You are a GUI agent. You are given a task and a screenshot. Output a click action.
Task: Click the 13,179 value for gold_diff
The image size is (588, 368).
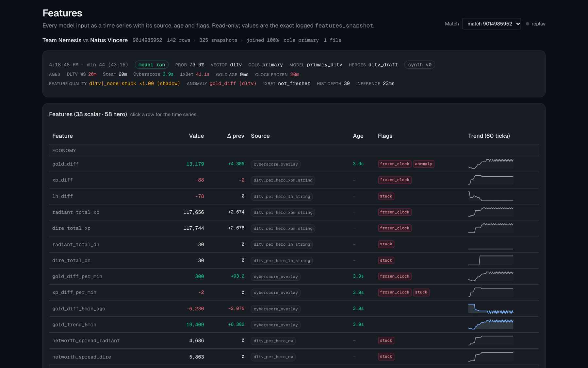pos(195,164)
